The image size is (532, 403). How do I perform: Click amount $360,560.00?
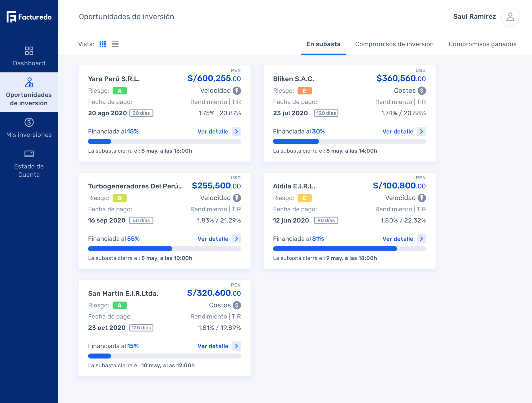[401, 78]
